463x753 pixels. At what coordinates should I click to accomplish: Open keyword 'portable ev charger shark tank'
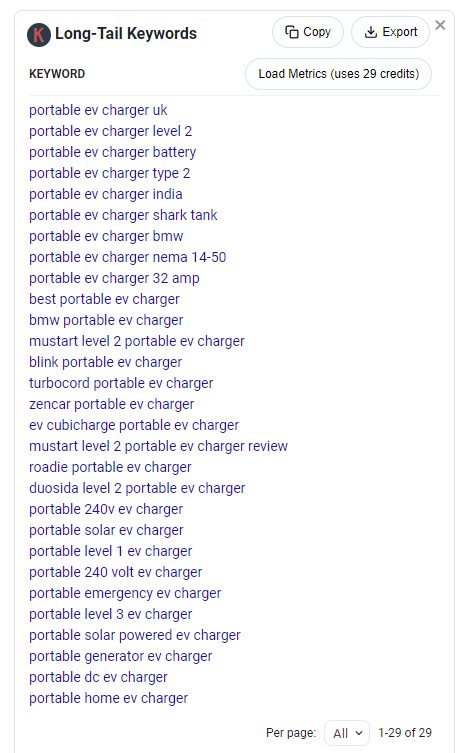pos(123,215)
